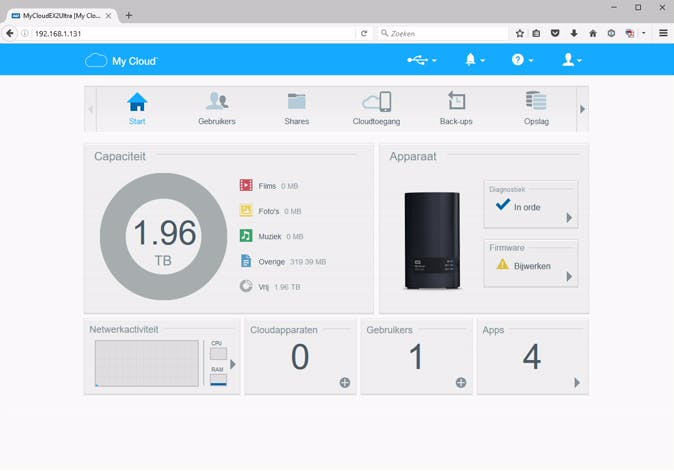
Task: Click the Start label
Action: [x=137, y=121]
